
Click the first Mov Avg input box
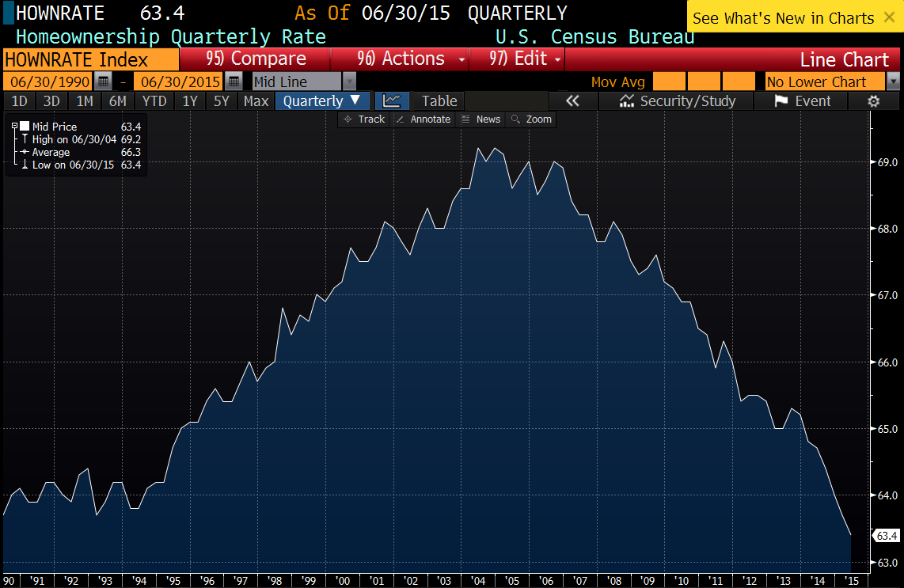tap(668, 82)
